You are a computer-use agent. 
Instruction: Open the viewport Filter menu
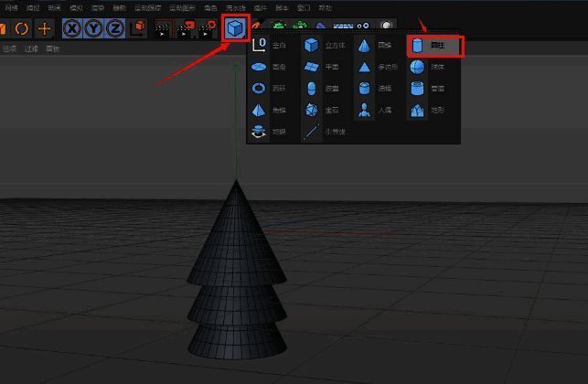tap(32, 49)
